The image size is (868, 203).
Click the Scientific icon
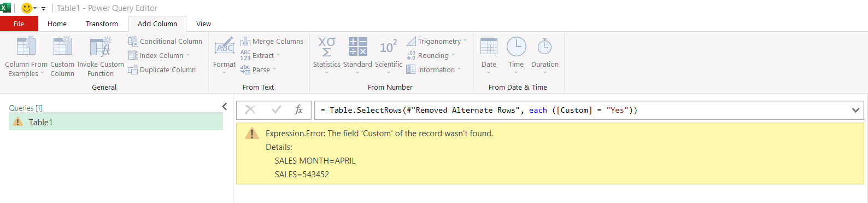point(389,47)
